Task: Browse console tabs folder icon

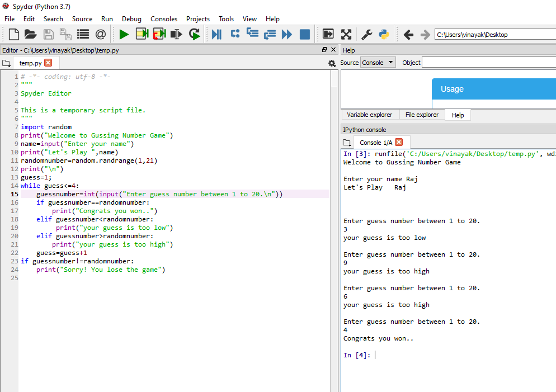Action: coord(347,143)
